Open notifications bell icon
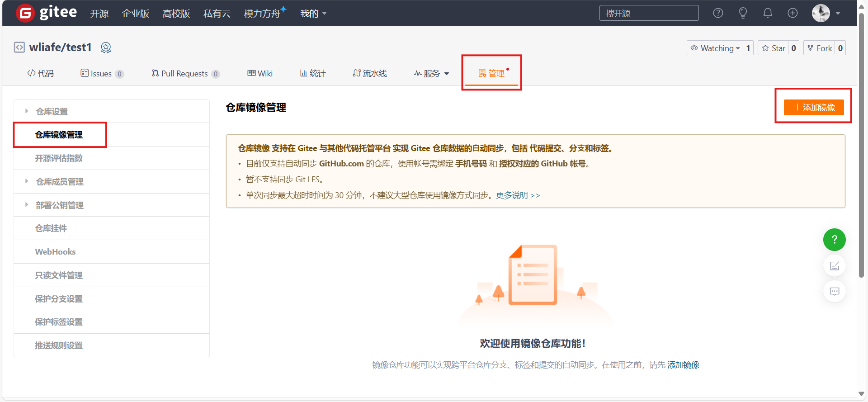Screen dimensions: 868x402 tap(768, 13)
